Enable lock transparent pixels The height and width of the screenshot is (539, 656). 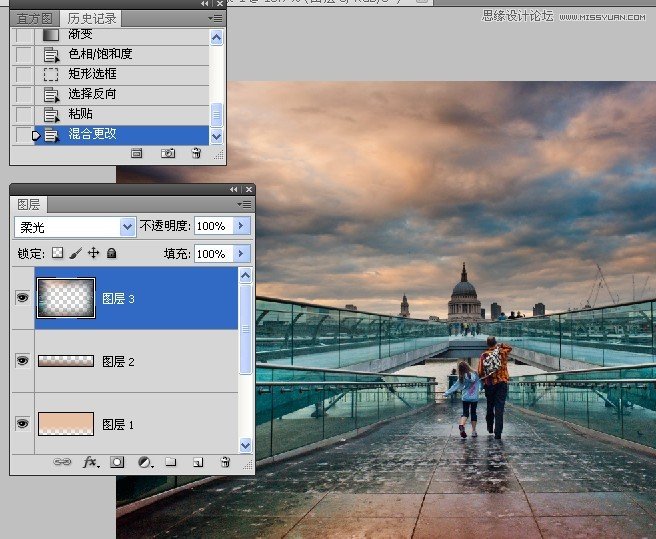57,254
